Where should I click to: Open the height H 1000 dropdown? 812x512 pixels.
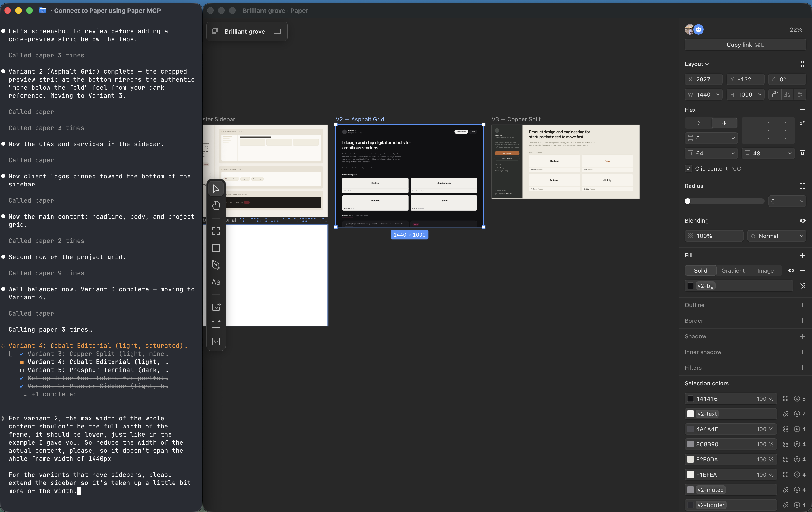pos(759,95)
